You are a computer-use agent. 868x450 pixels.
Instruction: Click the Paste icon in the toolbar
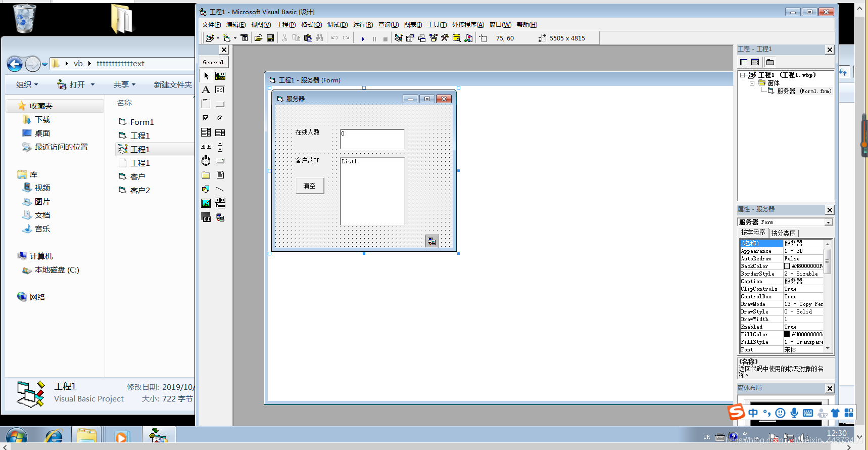coord(308,38)
